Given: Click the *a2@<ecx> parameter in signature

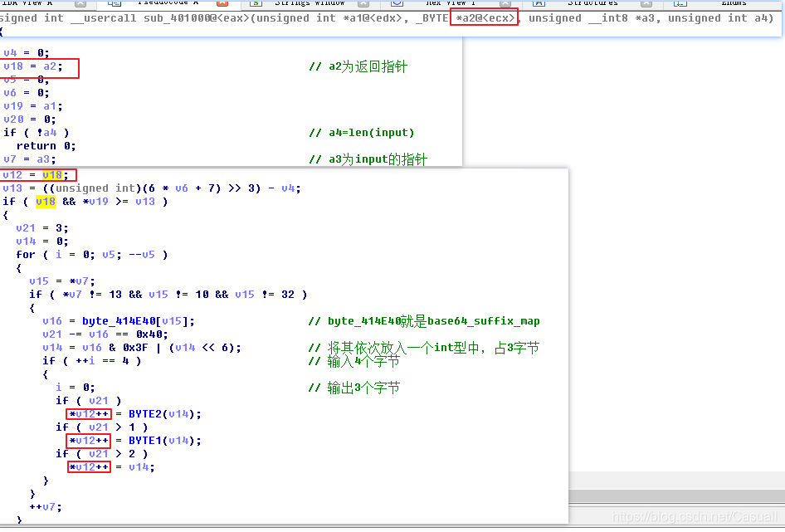Looking at the screenshot, I should [x=485, y=18].
